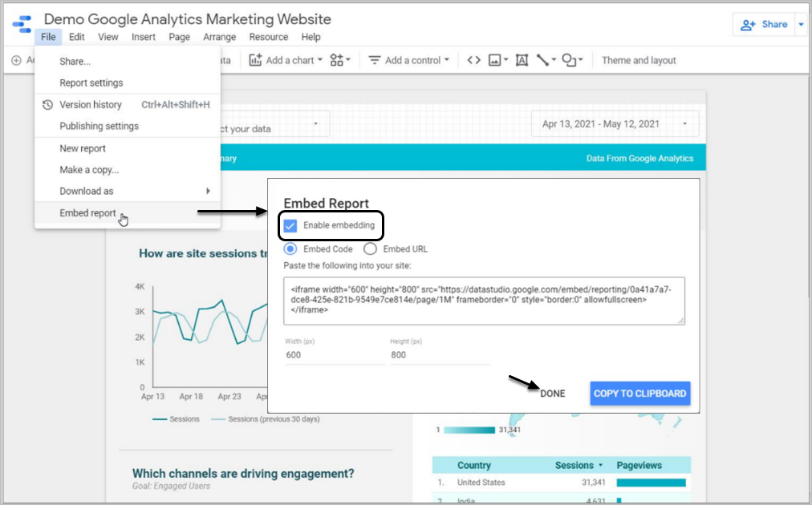The height and width of the screenshot is (505, 812).
Task: Open Version history menu entry
Action: [90, 104]
